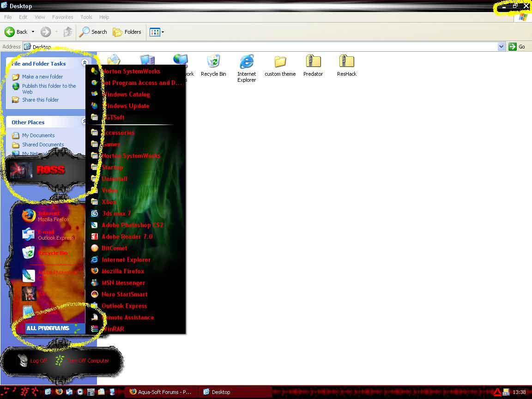Go up one folder level icon
The width and height of the screenshot is (532, 399).
coord(68,32)
